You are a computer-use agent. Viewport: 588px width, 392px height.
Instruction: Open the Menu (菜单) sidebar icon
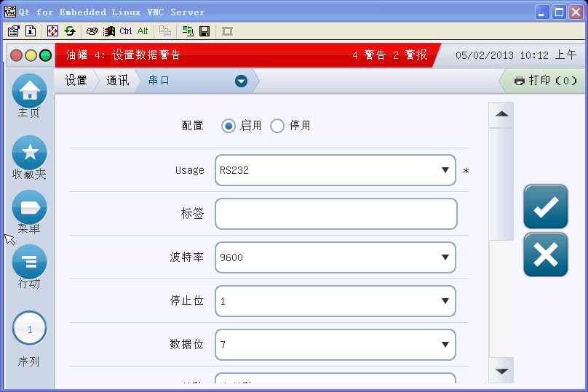coord(29,207)
